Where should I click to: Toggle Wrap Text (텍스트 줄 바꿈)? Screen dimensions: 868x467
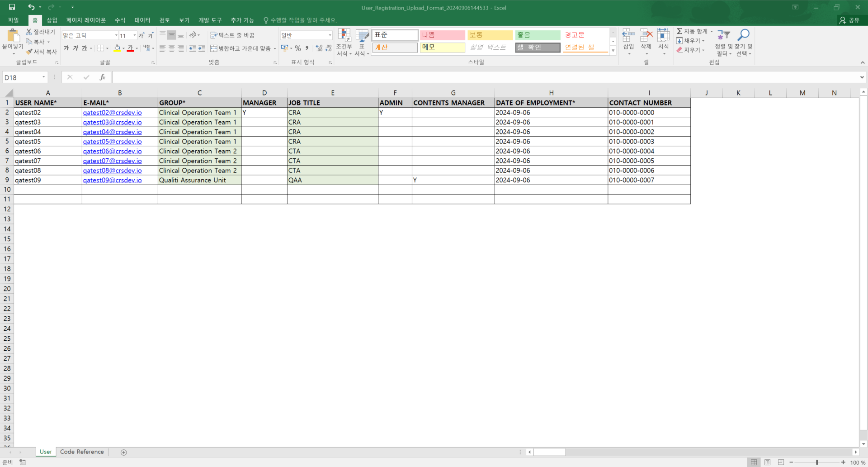(x=232, y=35)
